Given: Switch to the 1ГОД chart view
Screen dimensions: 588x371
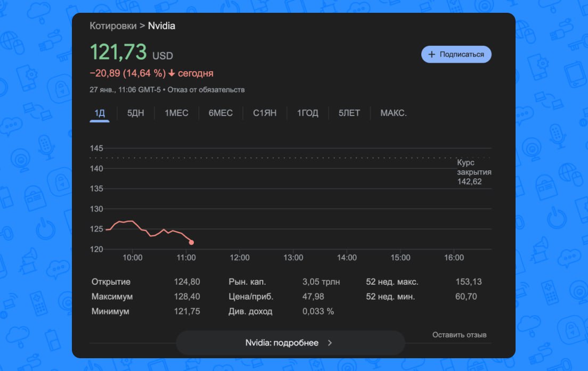Looking at the screenshot, I should pyautogui.click(x=307, y=113).
